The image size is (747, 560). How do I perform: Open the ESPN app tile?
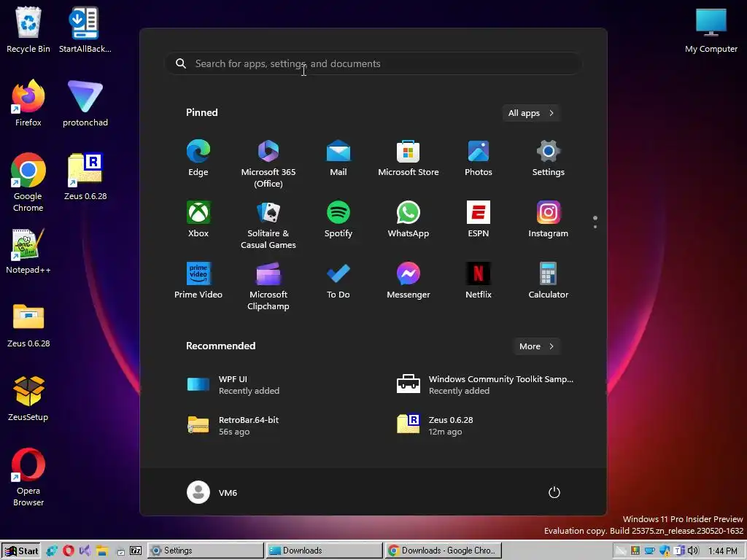(479, 219)
